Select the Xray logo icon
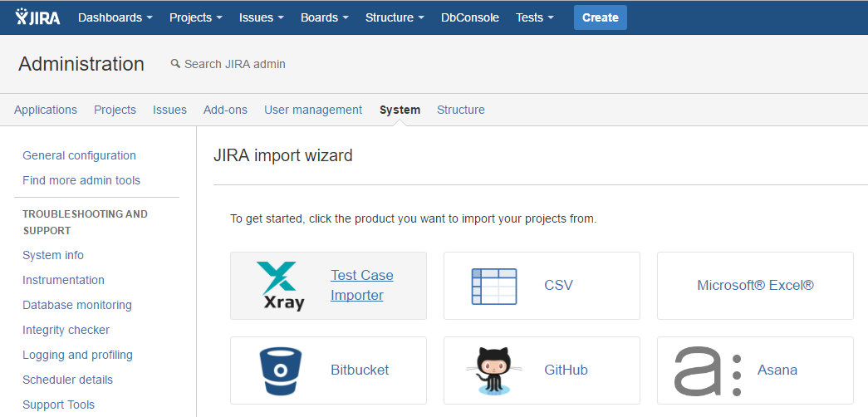The height and width of the screenshot is (417, 868). (x=280, y=286)
